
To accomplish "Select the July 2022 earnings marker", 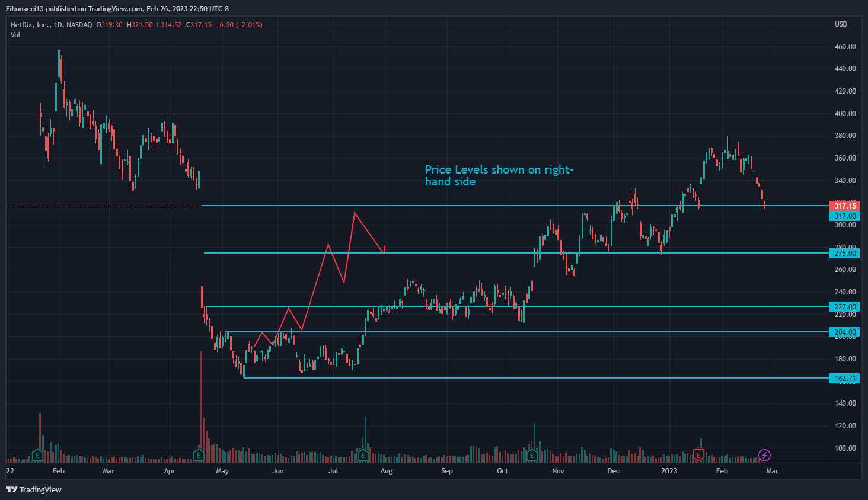I will coord(363,455).
